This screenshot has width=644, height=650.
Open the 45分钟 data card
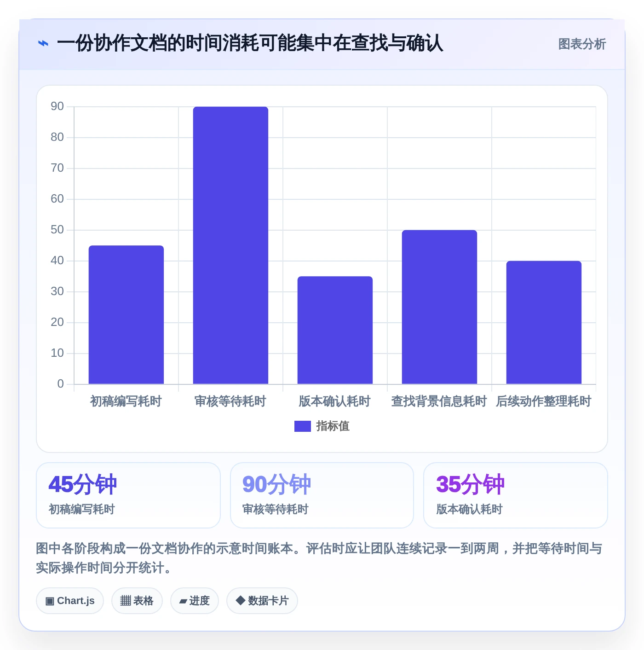pyautogui.click(x=128, y=495)
